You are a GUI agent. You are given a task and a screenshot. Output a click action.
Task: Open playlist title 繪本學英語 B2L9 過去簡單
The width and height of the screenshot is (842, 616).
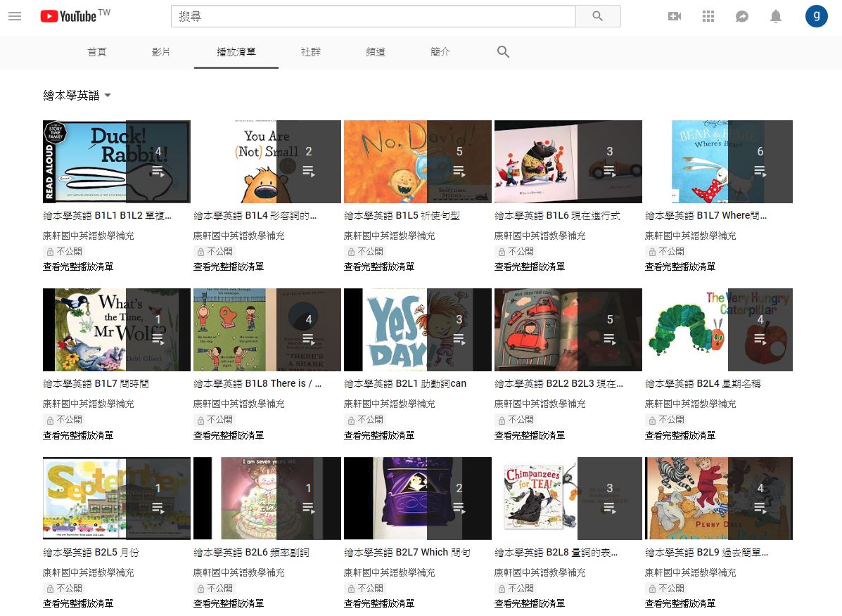tap(706, 552)
